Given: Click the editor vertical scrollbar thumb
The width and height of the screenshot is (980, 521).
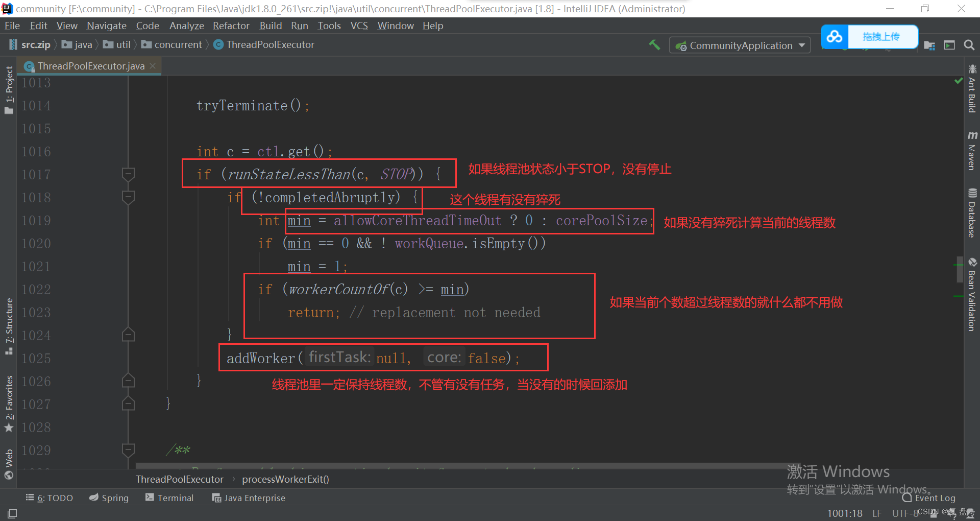Looking at the screenshot, I should [960, 269].
